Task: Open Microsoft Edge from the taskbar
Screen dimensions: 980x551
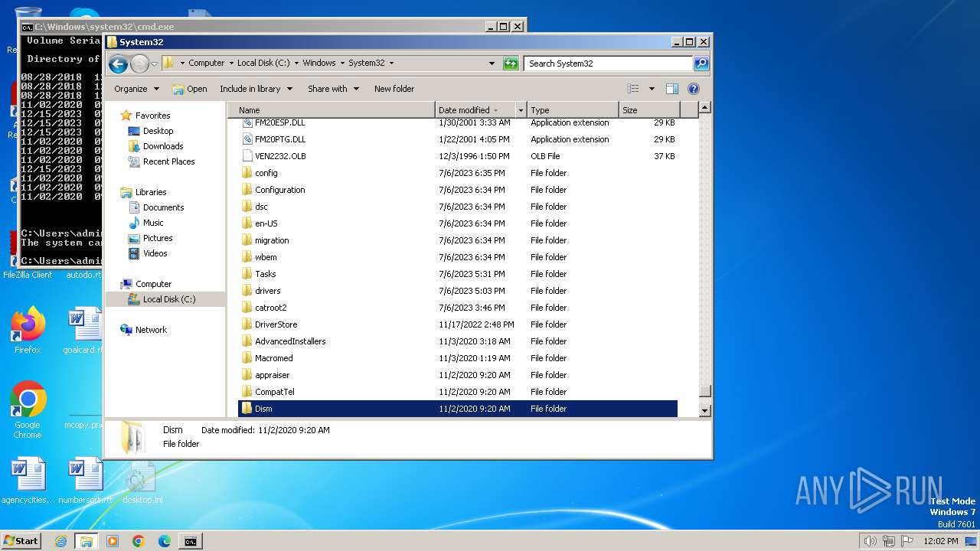Action: pyautogui.click(x=165, y=541)
